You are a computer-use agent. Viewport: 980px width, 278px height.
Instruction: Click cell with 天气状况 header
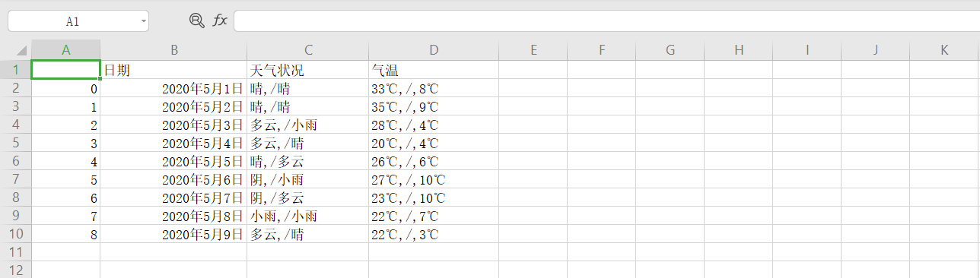point(308,70)
